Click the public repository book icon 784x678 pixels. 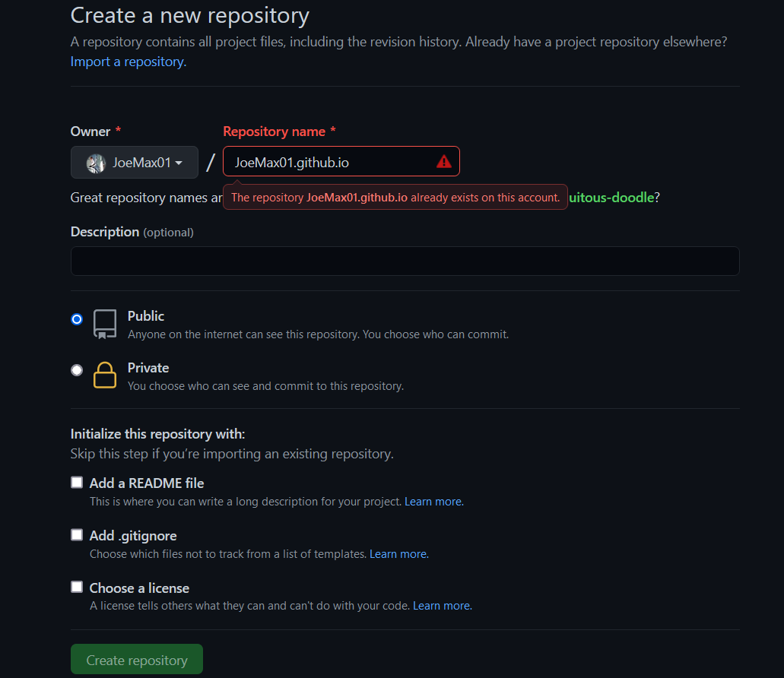105,325
